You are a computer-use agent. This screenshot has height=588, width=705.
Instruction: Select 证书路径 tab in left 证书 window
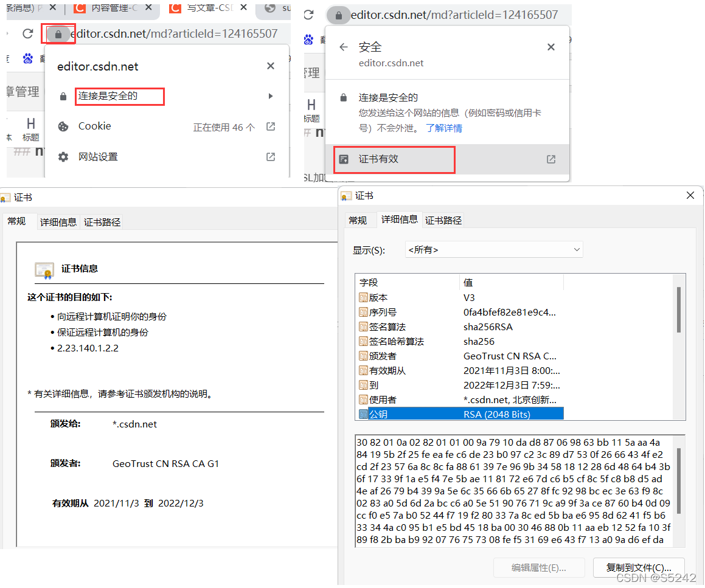102,222
